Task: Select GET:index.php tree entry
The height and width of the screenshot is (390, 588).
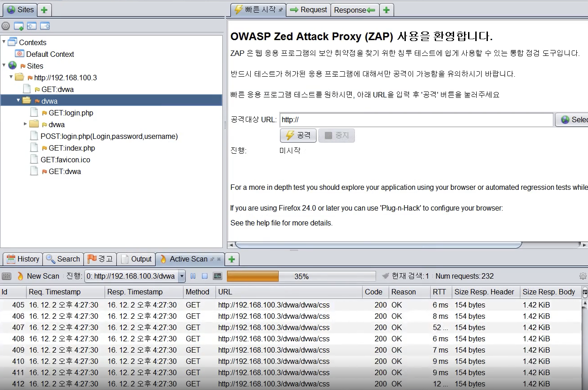Action: [x=72, y=148]
